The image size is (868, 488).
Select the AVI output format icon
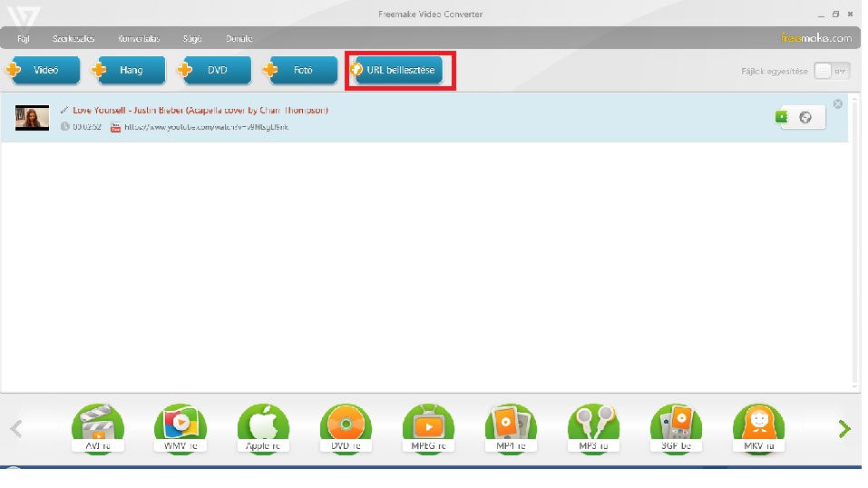[98, 429]
